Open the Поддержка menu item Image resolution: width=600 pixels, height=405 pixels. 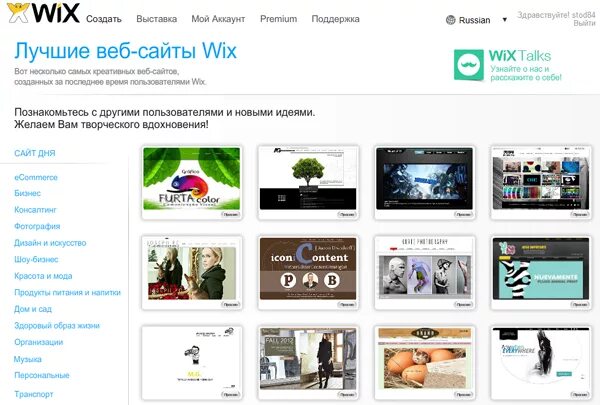336,19
